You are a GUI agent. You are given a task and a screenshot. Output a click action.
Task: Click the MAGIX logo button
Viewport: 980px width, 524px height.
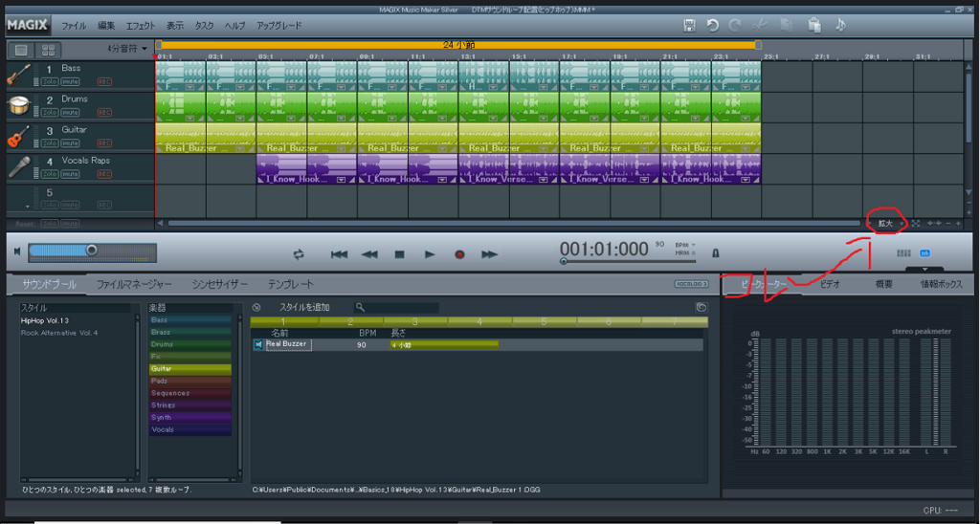[x=28, y=26]
